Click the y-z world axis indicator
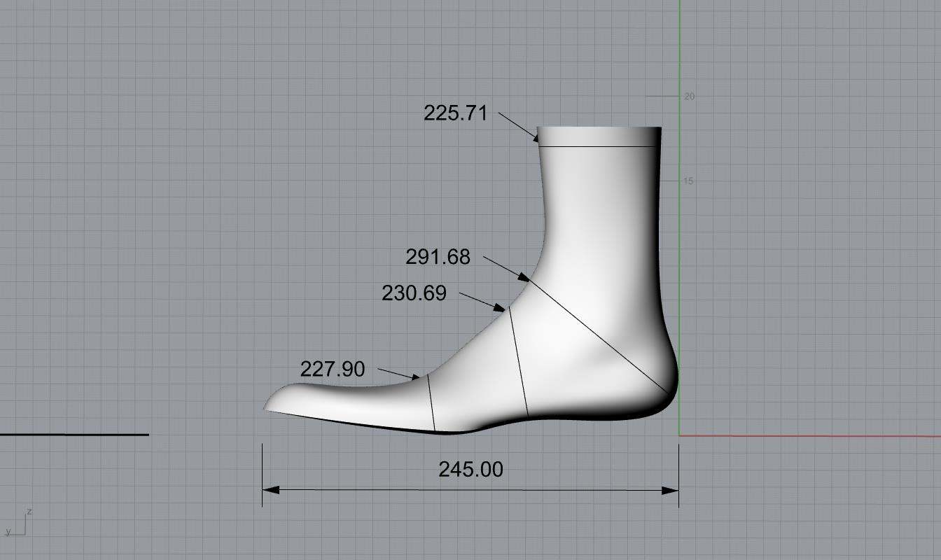Screen dimensions: 941x560 tap(19, 523)
